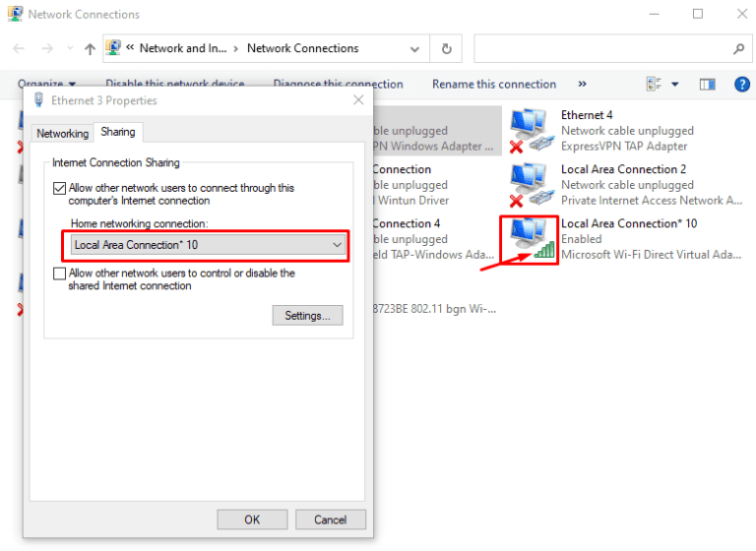Screen dimensions: 756x551
Task: Click the Network Connections title bar icon
Action: tap(16, 14)
